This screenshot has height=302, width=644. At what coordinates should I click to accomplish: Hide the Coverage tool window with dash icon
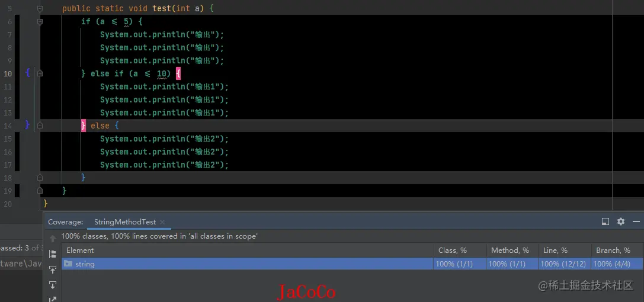tap(636, 221)
